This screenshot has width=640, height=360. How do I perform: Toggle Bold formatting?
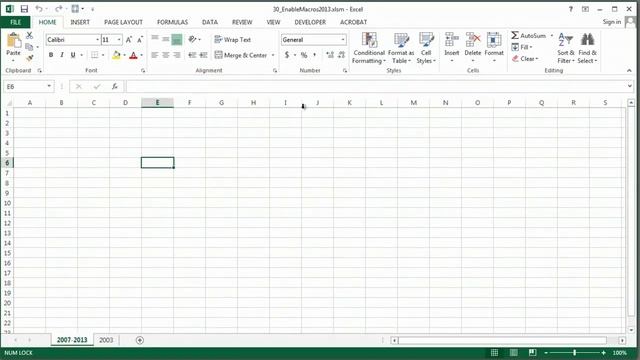coord(51,55)
